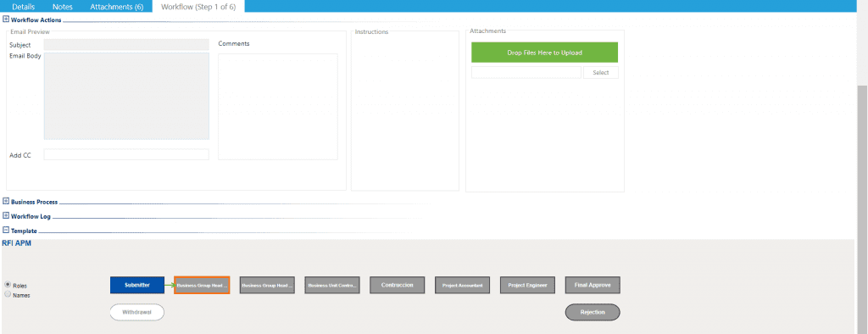
Task: Click the Withdrawal workflow button
Action: pos(136,313)
